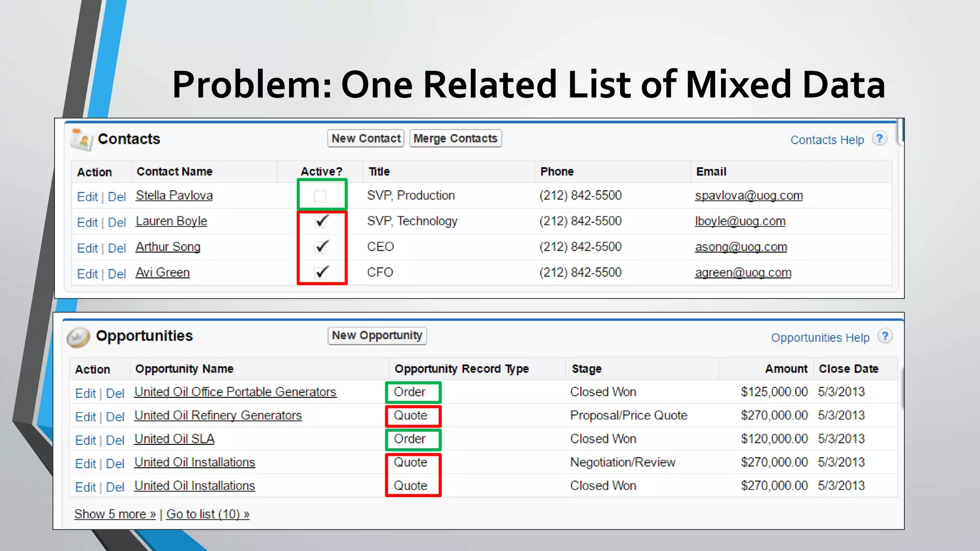Edit United Oil Refinery Generators opportunity

[86, 417]
